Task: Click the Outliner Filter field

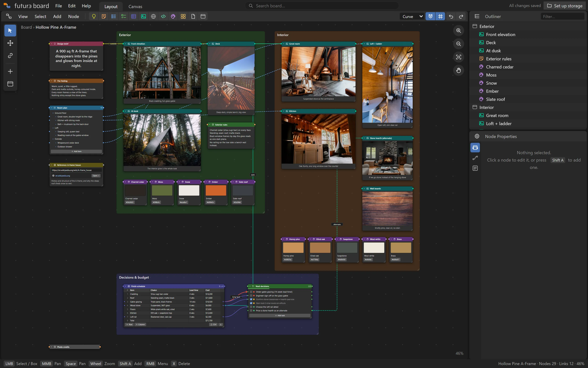Action: [x=562, y=16]
